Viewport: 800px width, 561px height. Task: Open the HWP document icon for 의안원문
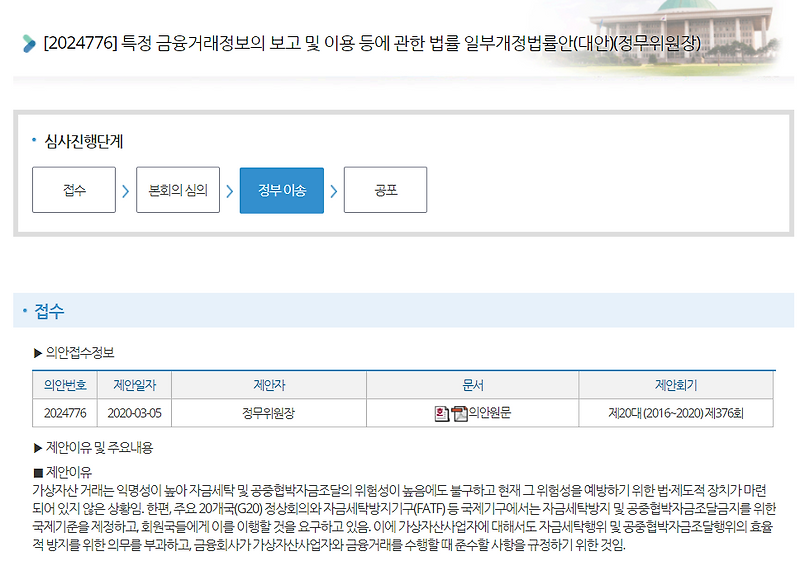coord(441,413)
